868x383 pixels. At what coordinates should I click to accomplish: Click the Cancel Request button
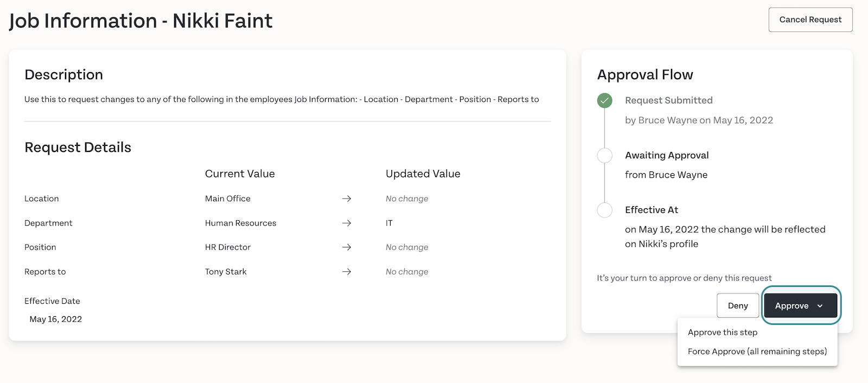810,20
